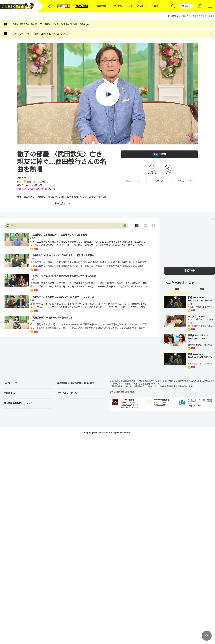The width and height of the screenshot is (215, 644).
Task: Click NexTone license logo
Action: pyautogui.click(x=149, y=402)
